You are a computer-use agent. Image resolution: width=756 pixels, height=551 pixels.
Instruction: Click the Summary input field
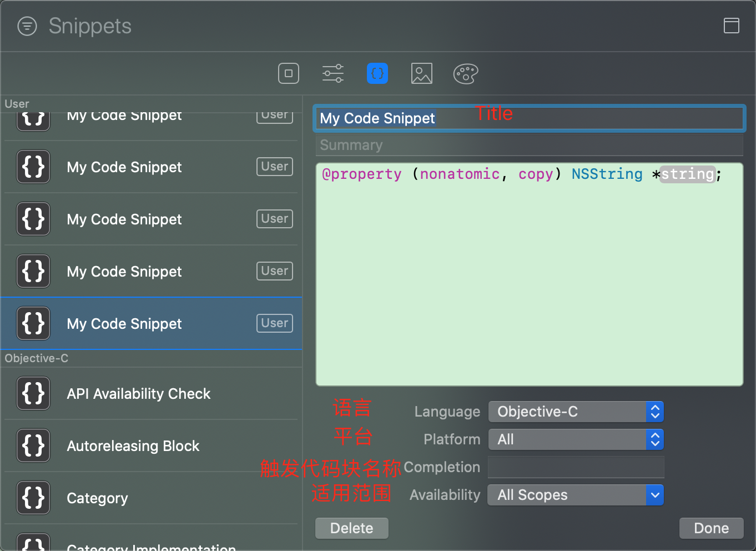coord(529,145)
